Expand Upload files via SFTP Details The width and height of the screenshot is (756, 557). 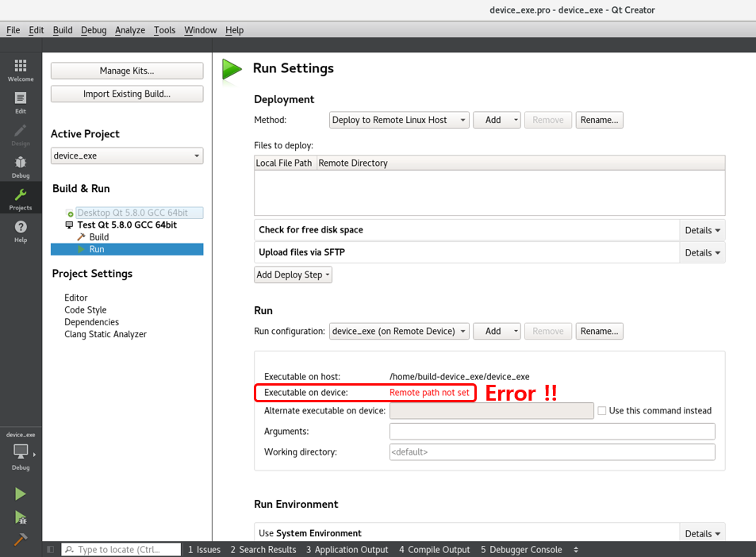click(702, 252)
